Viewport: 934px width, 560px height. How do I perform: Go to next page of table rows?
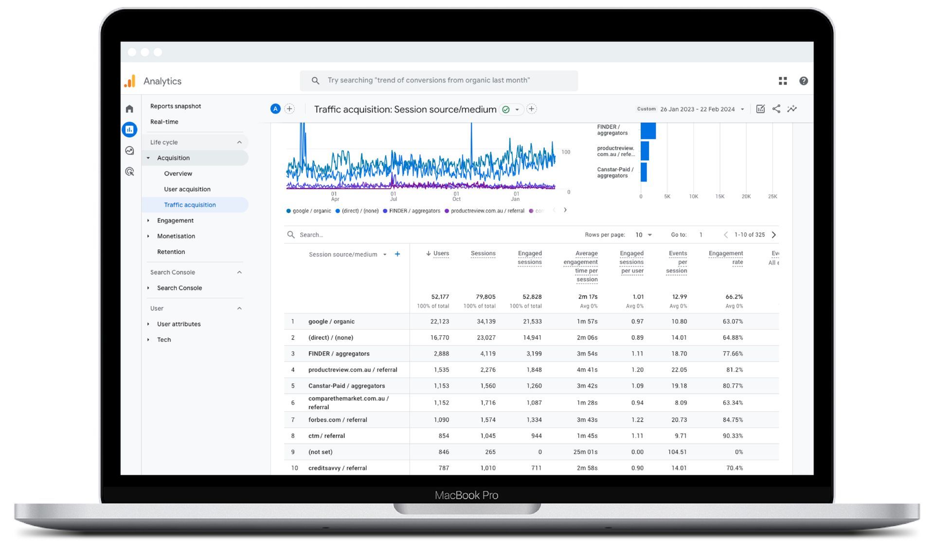774,235
